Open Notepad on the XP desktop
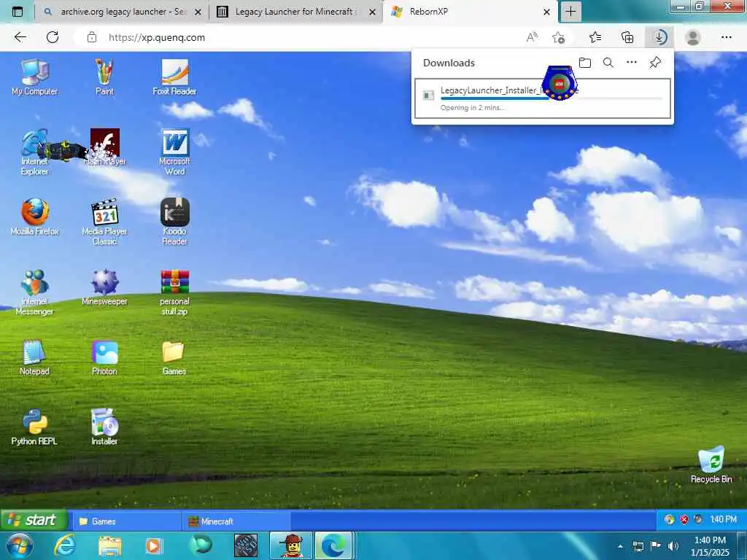This screenshot has height=560, width=747. [34, 357]
